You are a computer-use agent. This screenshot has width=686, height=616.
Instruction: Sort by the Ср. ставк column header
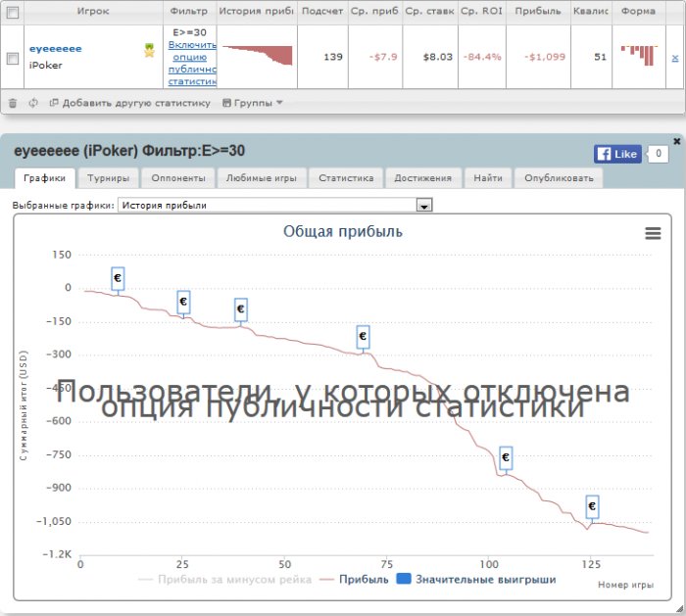(430, 12)
